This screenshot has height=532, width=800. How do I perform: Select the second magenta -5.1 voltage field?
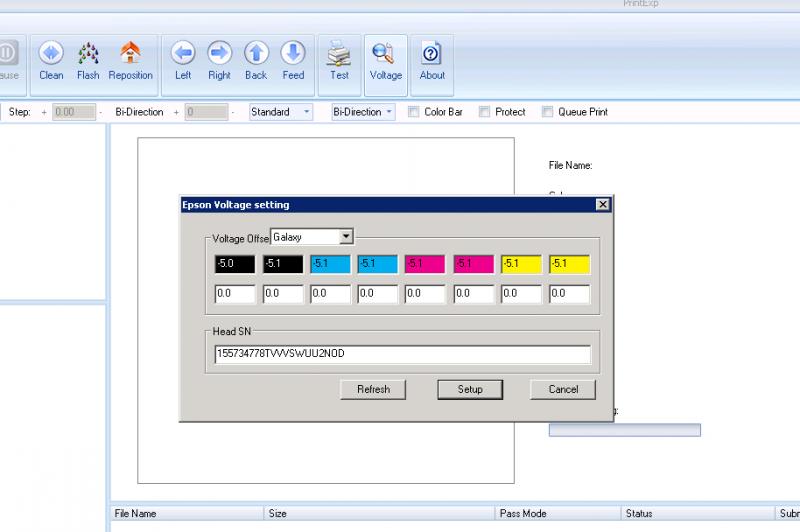click(474, 264)
